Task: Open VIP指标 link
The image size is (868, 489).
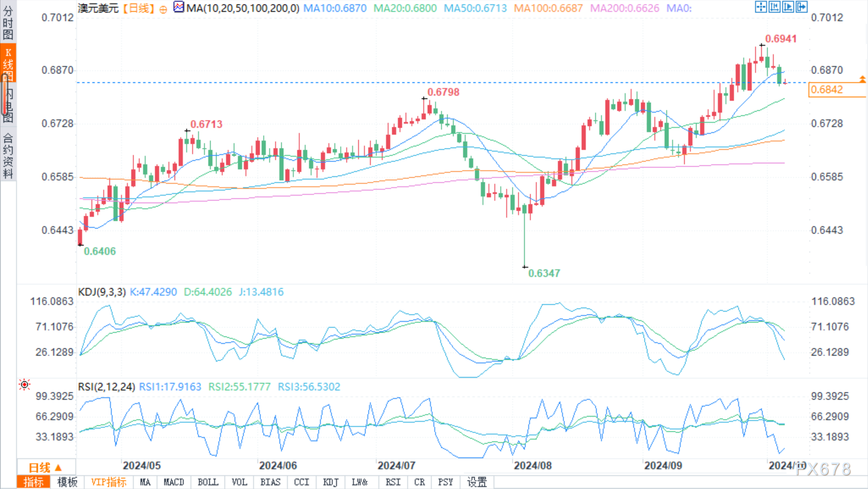Action: [x=109, y=482]
